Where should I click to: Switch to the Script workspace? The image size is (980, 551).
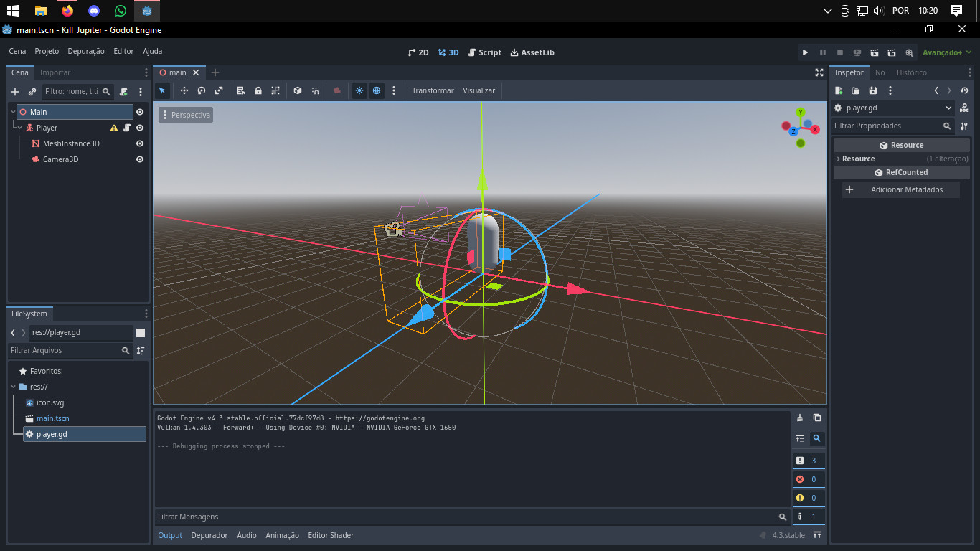click(x=485, y=52)
